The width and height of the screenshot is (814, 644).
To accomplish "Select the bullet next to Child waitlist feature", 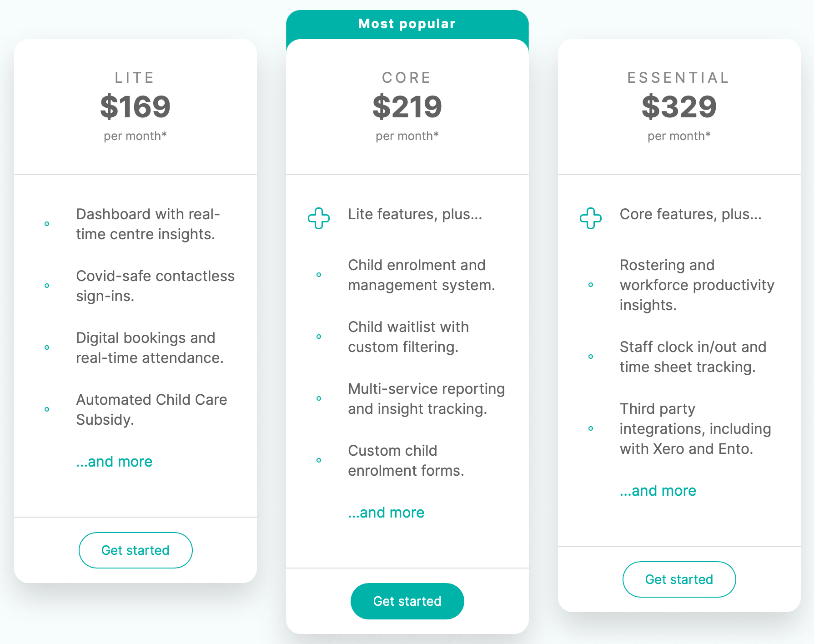I will (319, 337).
